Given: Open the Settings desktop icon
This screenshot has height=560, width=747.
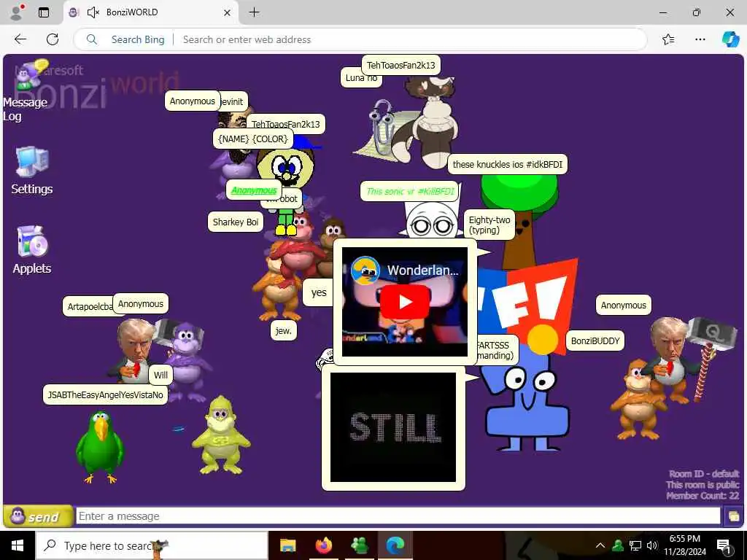Looking at the screenshot, I should pyautogui.click(x=32, y=170).
